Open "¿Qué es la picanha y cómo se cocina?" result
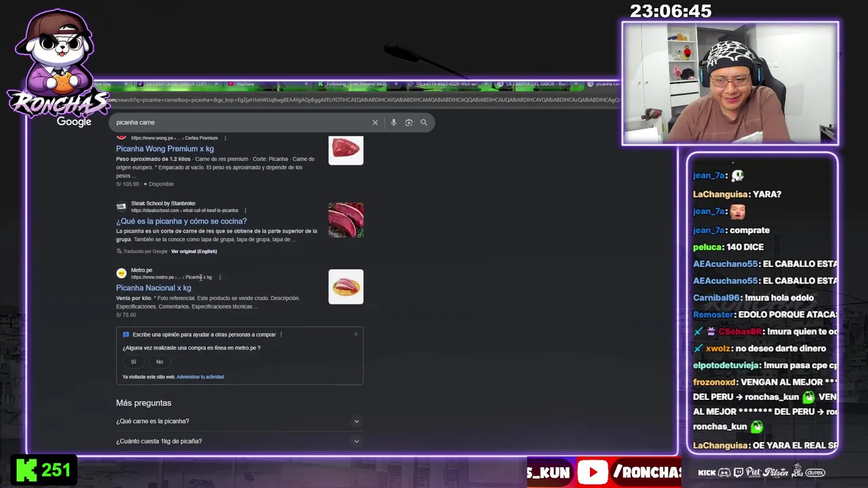The width and height of the screenshot is (868, 488). (x=181, y=221)
